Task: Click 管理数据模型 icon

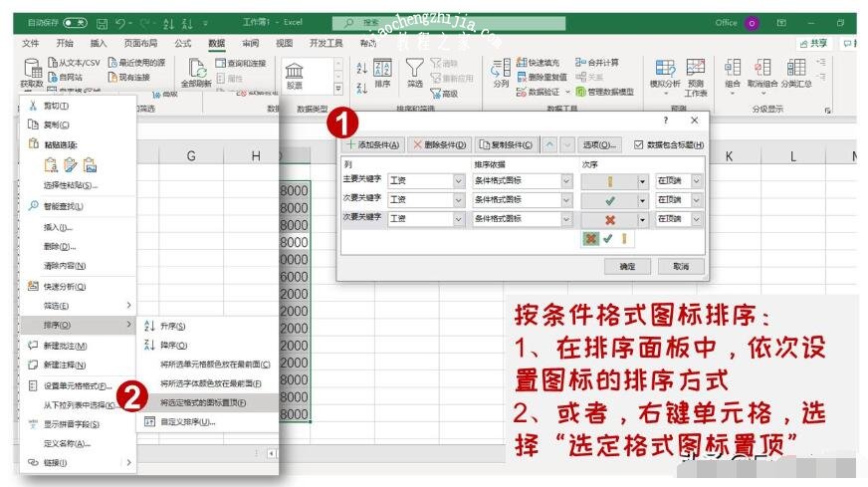Action: click(580, 92)
